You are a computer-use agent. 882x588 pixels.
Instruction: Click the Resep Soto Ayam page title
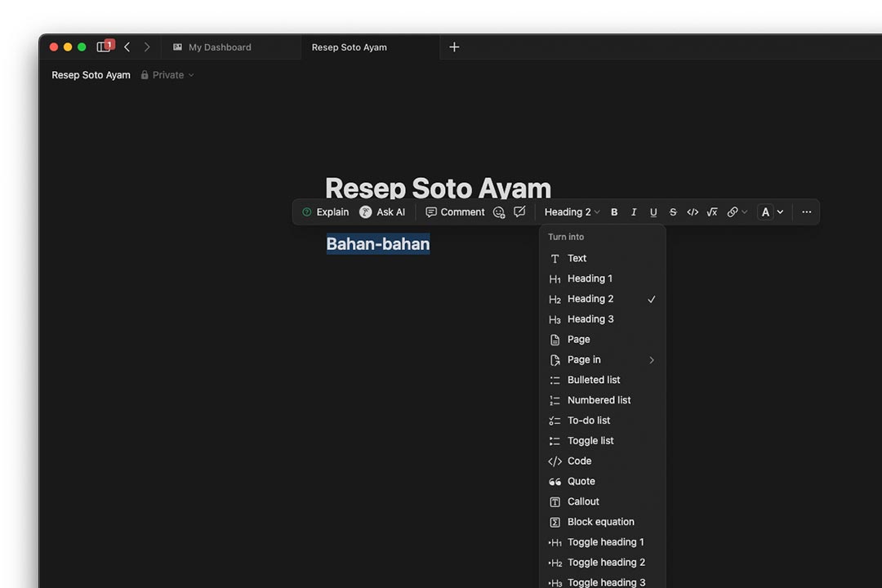pyautogui.click(x=438, y=187)
